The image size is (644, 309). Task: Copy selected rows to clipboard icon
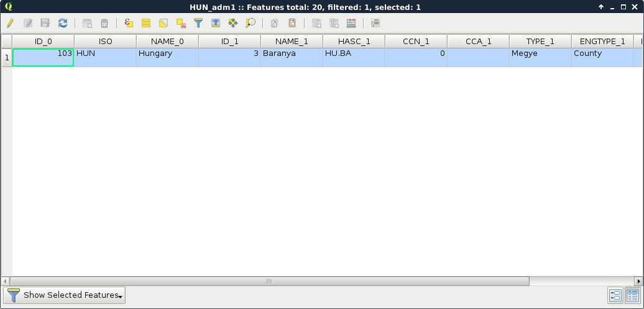pos(274,23)
